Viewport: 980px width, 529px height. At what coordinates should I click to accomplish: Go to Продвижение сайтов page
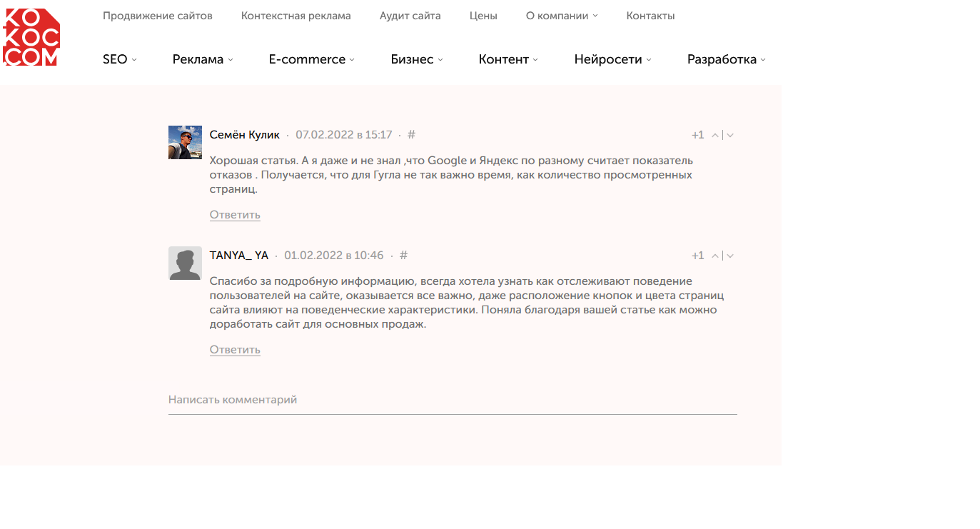click(x=157, y=16)
